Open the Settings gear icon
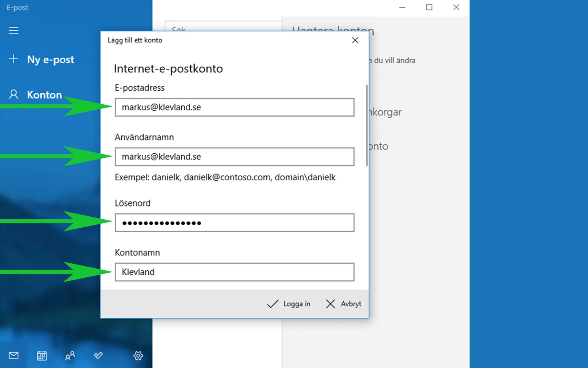This screenshot has height=368, width=588. tap(138, 355)
